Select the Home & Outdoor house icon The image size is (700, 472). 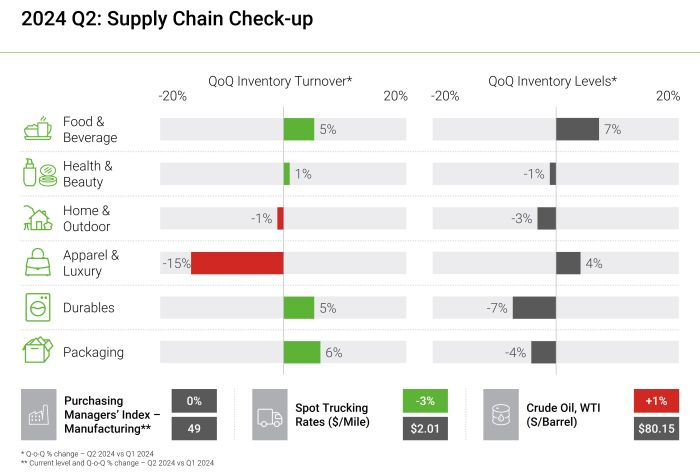pos(38,218)
